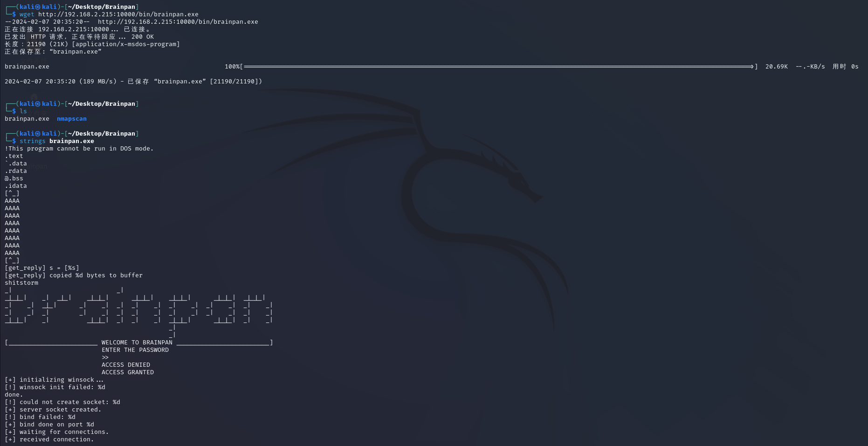Click the 'strings' command word
868x446 pixels.
tap(33, 141)
